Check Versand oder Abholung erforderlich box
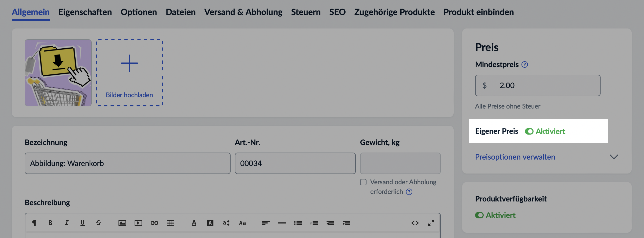The image size is (644, 238). [363, 182]
